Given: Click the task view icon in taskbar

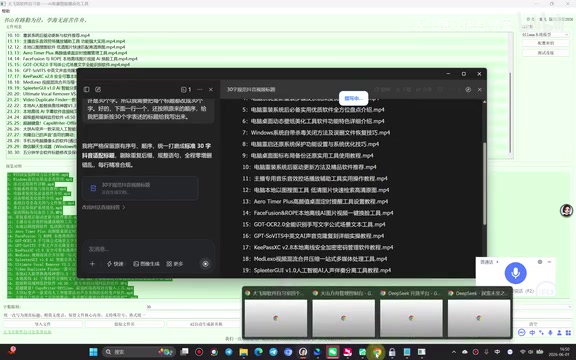Looking at the screenshot, I should pos(184,352).
